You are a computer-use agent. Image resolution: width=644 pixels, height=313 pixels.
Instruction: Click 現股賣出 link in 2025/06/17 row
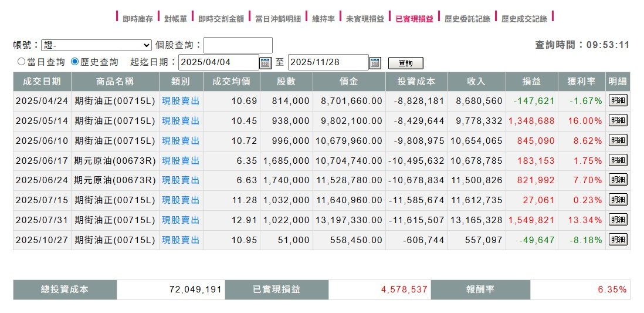[181, 160]
